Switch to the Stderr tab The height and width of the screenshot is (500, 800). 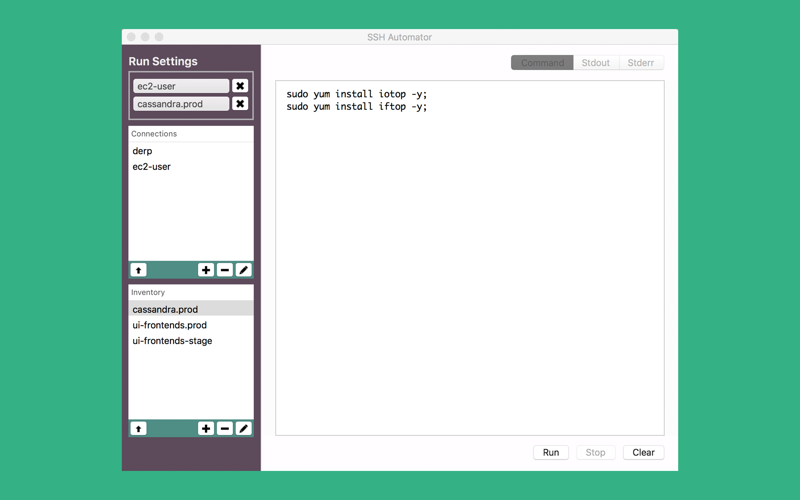tap(641, 63)
